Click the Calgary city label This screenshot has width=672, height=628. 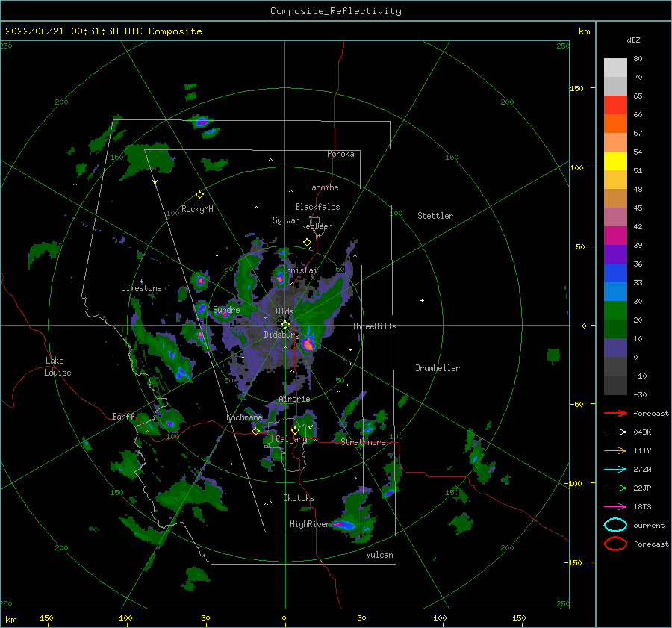pos(291,439)
